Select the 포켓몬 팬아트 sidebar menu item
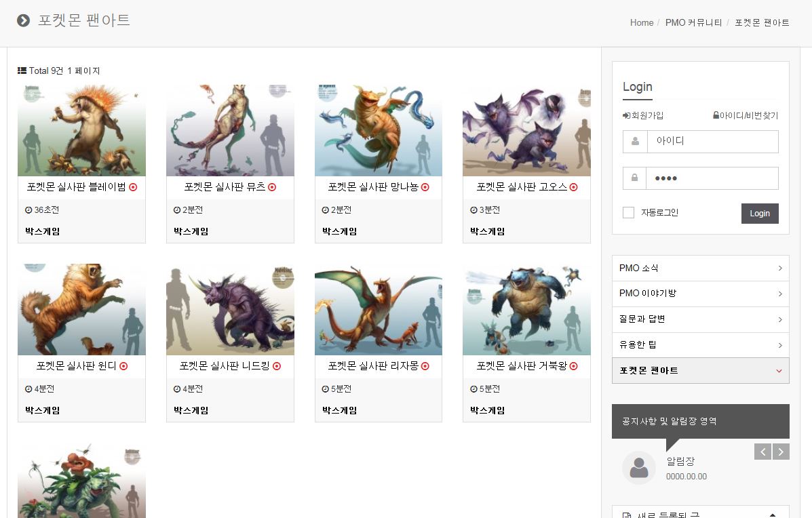The height and width of the screenshot is (518, 812). (x=700, y=370)
